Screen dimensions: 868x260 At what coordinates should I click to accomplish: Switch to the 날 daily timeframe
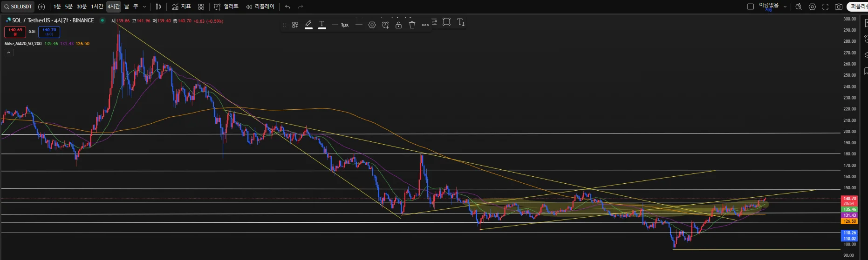tap(127, 7)
